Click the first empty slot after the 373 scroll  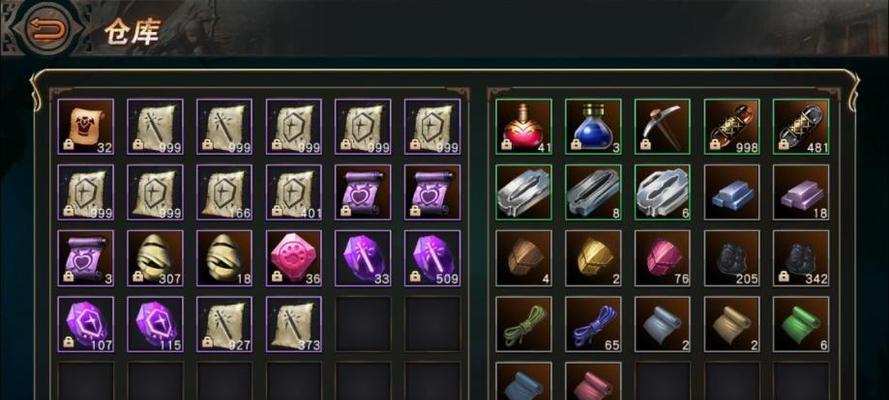tap(363, 324)
